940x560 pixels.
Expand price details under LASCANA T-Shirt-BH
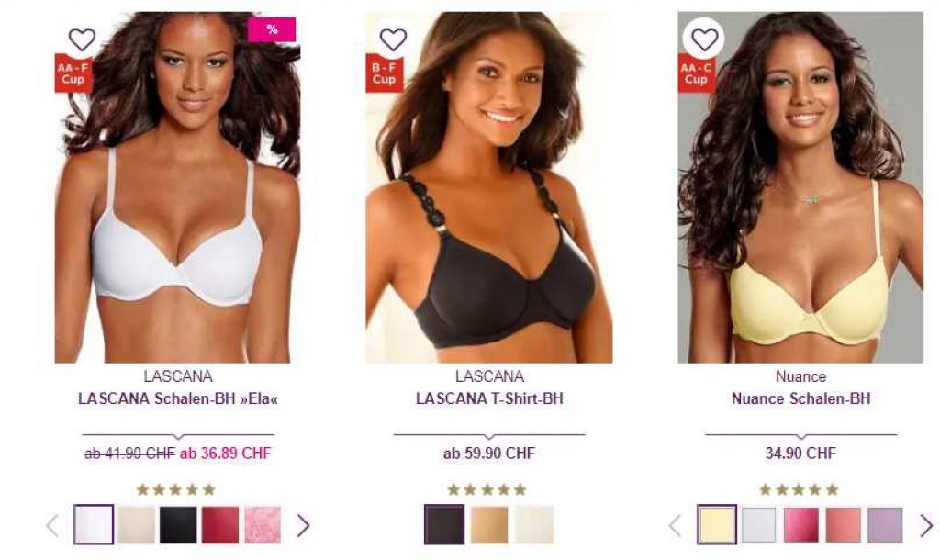pyautogui.click(x=489, y=436)
